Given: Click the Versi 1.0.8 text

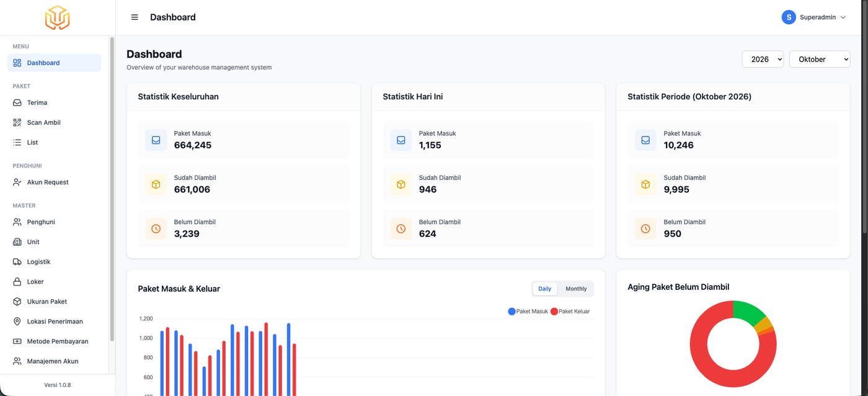Looking at the screenshot, I should [58, 385].
